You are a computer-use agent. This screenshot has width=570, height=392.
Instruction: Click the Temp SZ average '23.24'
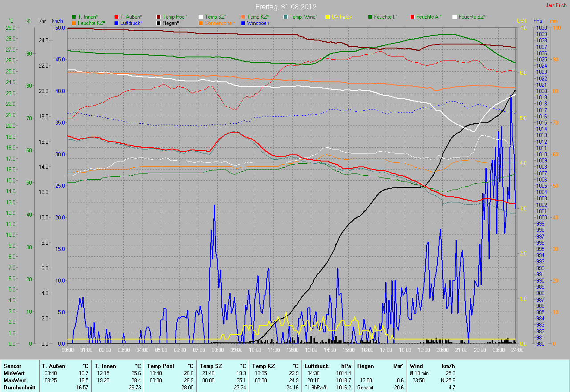[240, 388]
